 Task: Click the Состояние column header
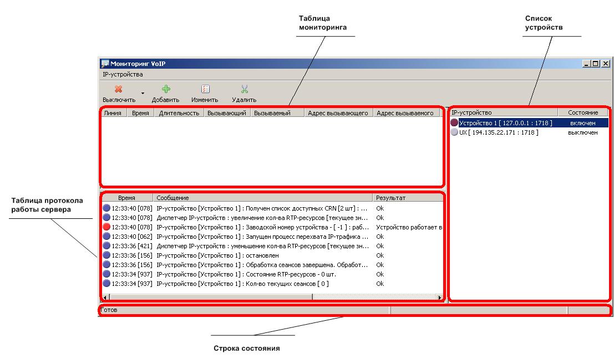tap(583, 112)
